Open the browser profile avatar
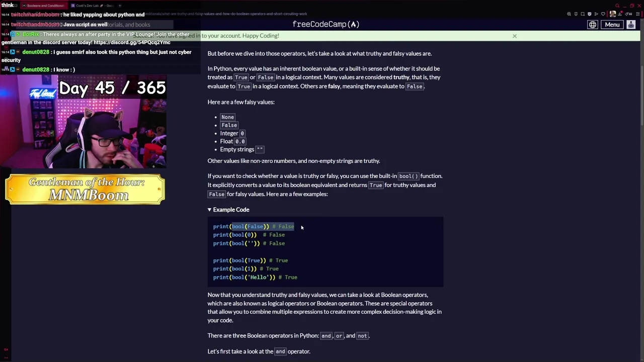 pos(613,14)
